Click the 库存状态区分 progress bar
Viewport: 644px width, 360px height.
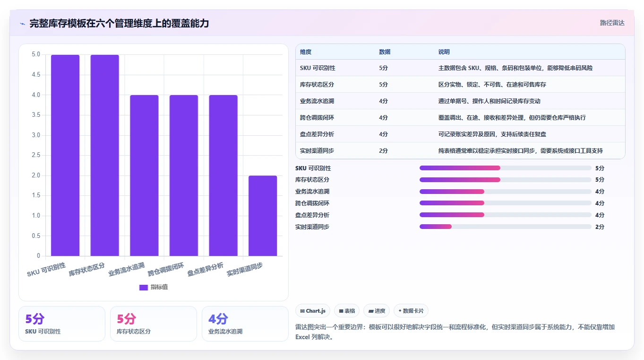(506, 180)
